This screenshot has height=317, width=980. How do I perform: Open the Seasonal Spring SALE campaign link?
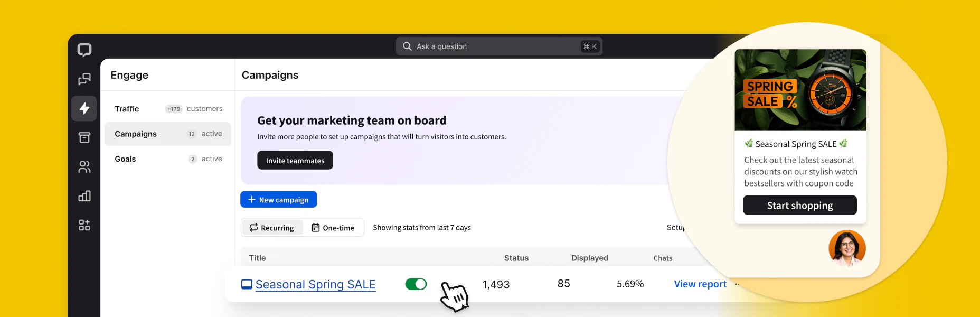[315, 284]
